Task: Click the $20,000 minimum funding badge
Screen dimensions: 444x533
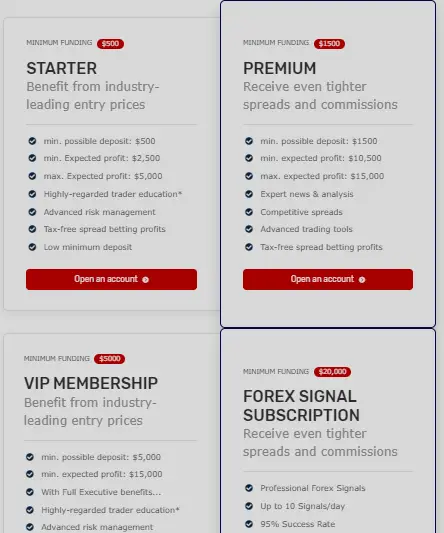Action: pos(332,372)
